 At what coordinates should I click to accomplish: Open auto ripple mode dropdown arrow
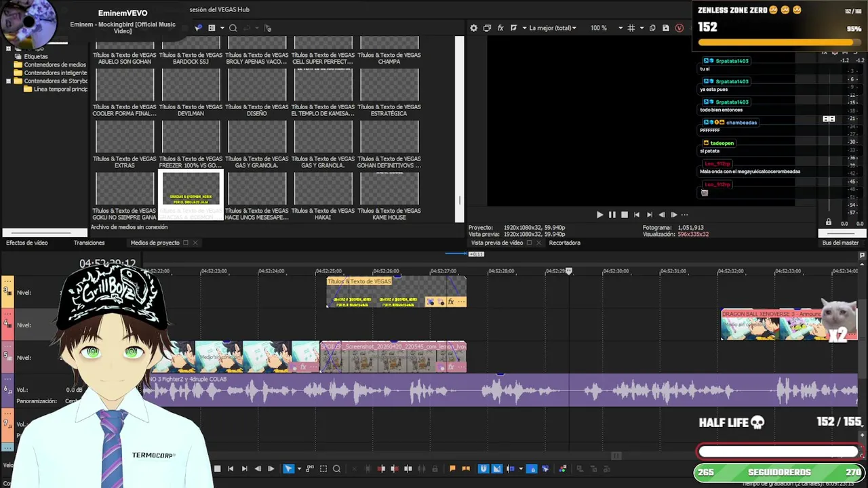521,468
